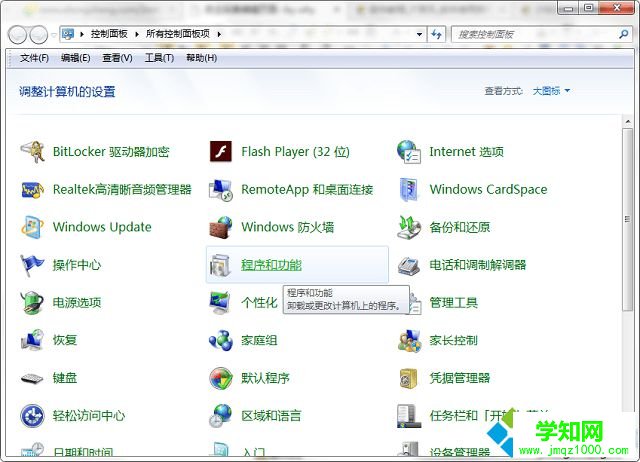Click the 凭据管理器 link text
This screenshot has height=462, width=640.
click(x=460, y=378)
